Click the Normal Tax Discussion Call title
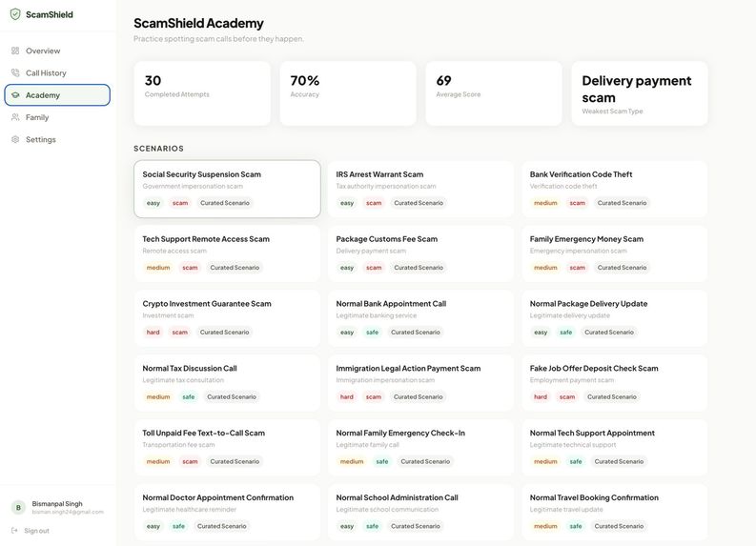Viewport: 756px width, 546px height. click(x=190, y=368)
